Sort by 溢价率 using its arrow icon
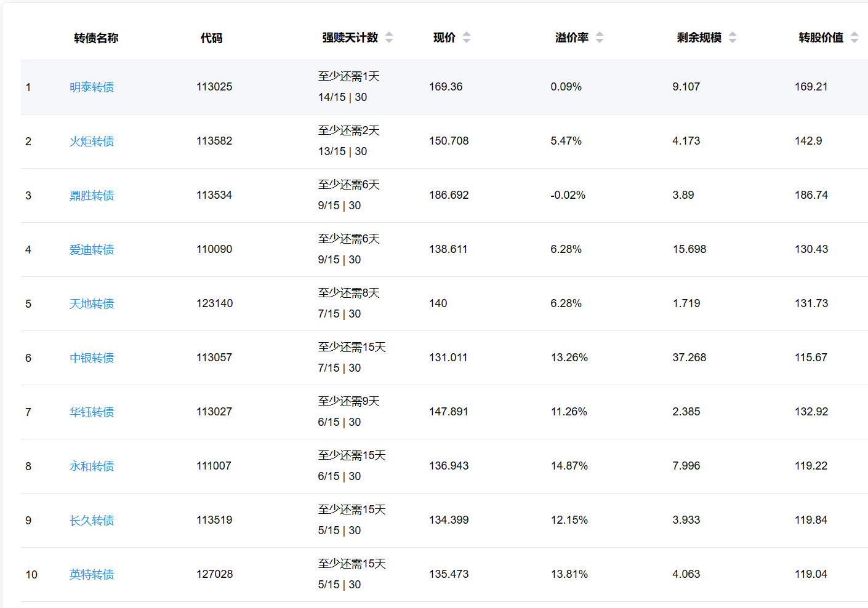 (x=600, y=38)
